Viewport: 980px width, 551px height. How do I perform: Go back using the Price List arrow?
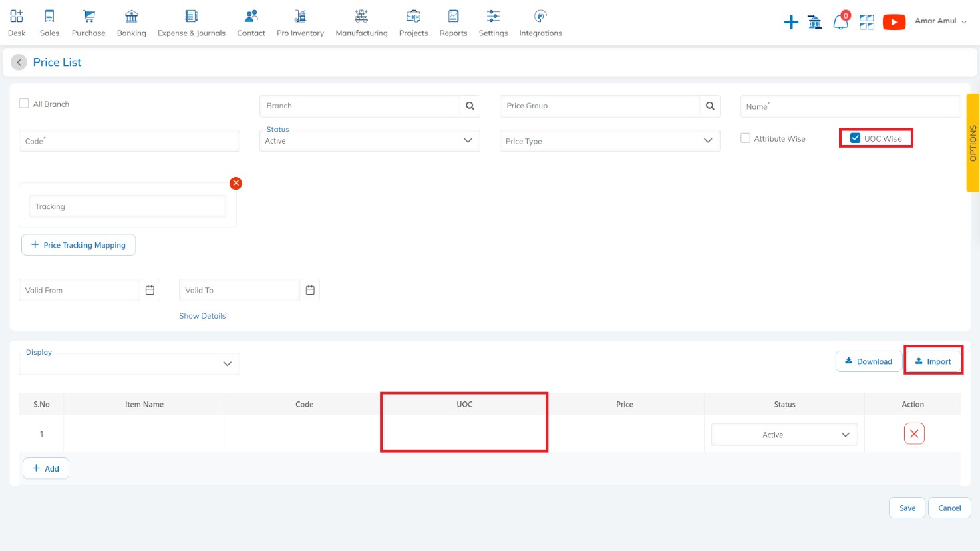pyautogui.click(x=19, y=62)
